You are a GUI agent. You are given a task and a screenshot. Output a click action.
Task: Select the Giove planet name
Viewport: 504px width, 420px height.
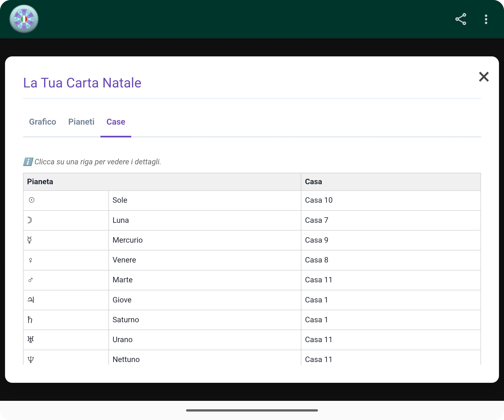[122, 300]
